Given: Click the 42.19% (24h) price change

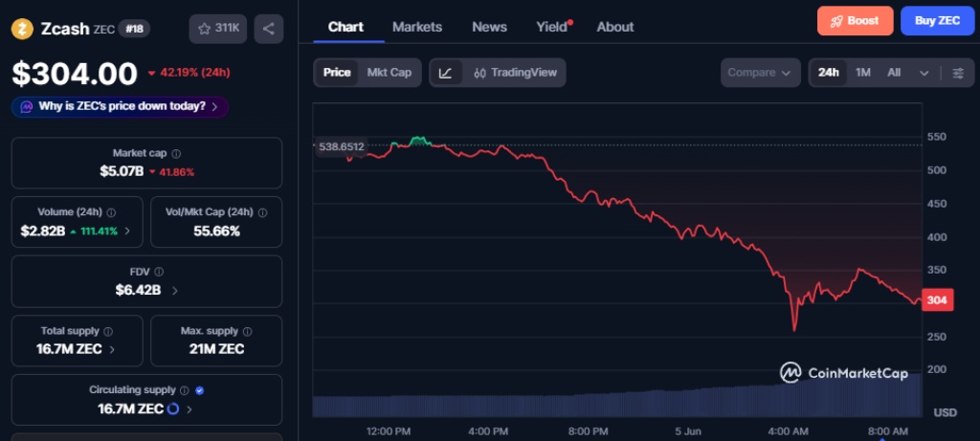Looking at the screenshot, I should point(189,73).
